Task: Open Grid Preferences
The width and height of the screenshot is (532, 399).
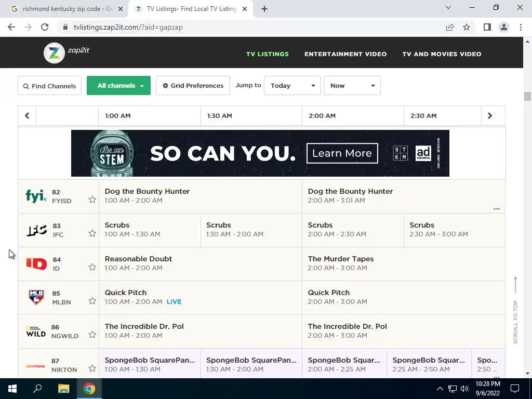Action: [x=193, y=86]
